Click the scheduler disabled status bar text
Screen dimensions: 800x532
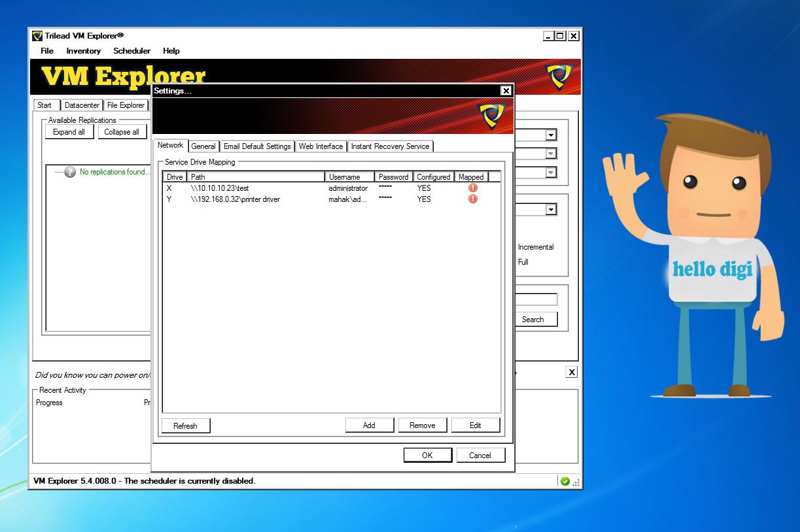[145, 481]
